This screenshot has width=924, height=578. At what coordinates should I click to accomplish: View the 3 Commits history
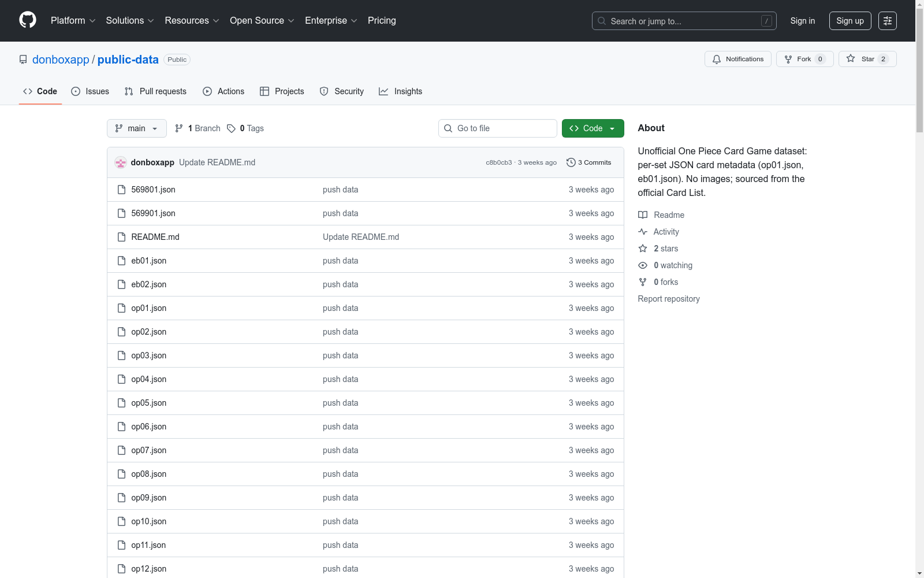click(x=589, y=162)
